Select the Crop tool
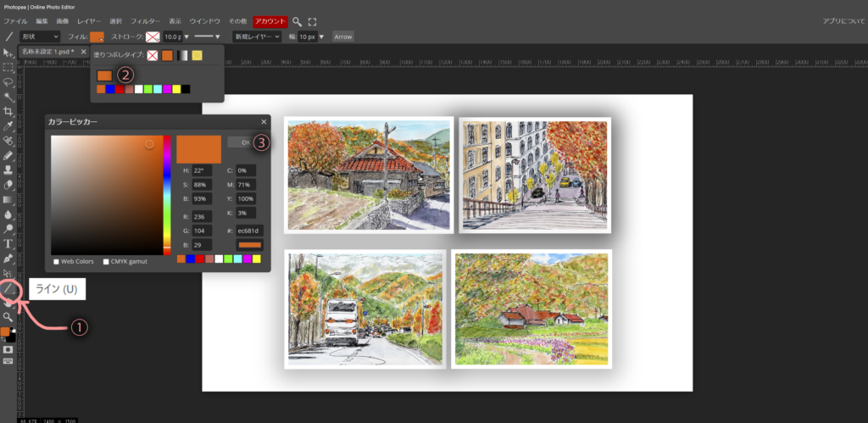 8,111
